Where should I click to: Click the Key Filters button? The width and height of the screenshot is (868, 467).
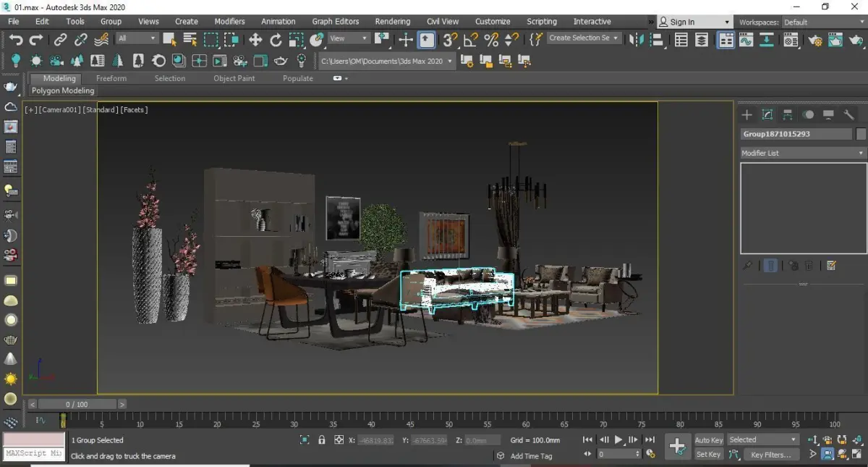tap(770, 455)
